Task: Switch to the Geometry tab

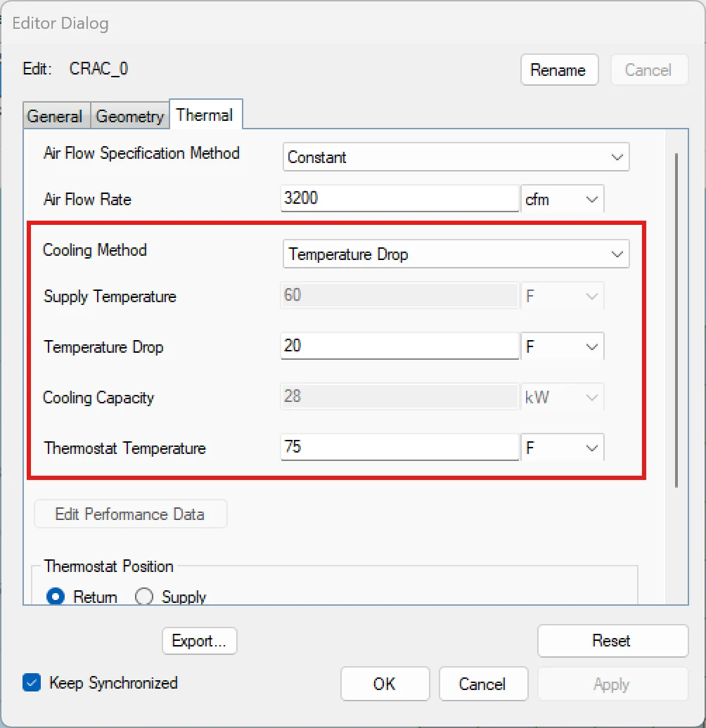Action: click(129, 116)
